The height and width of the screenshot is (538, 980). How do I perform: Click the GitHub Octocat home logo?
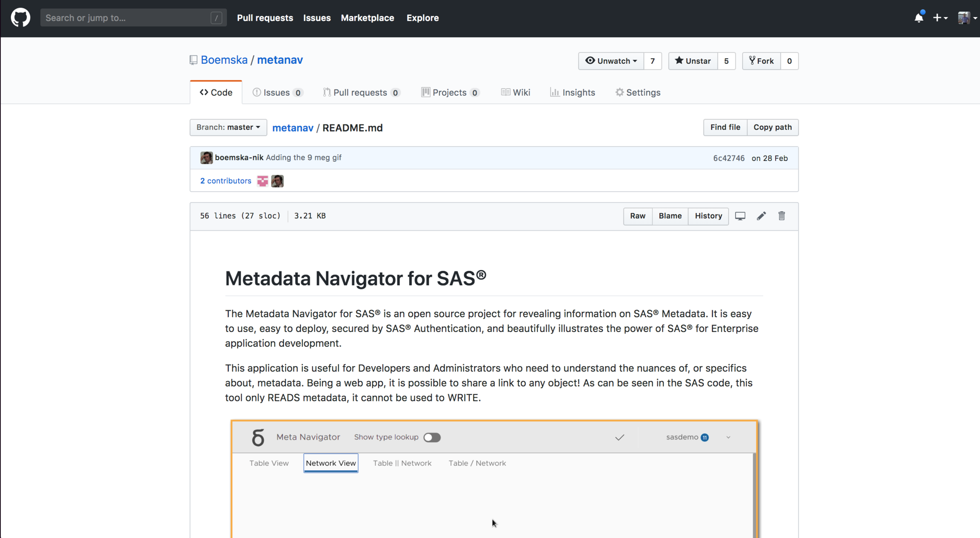tap(20, 18)
